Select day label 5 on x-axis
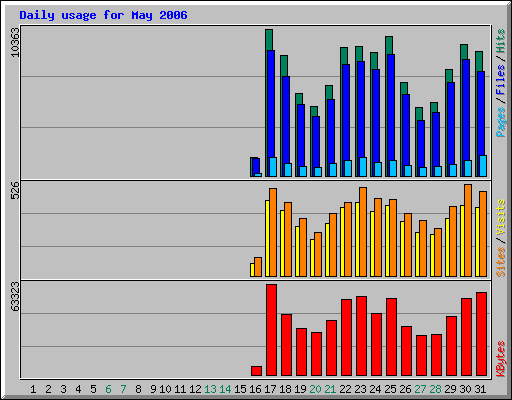The image size is (512, 400). pyautogui.click(x=93, y=389)
